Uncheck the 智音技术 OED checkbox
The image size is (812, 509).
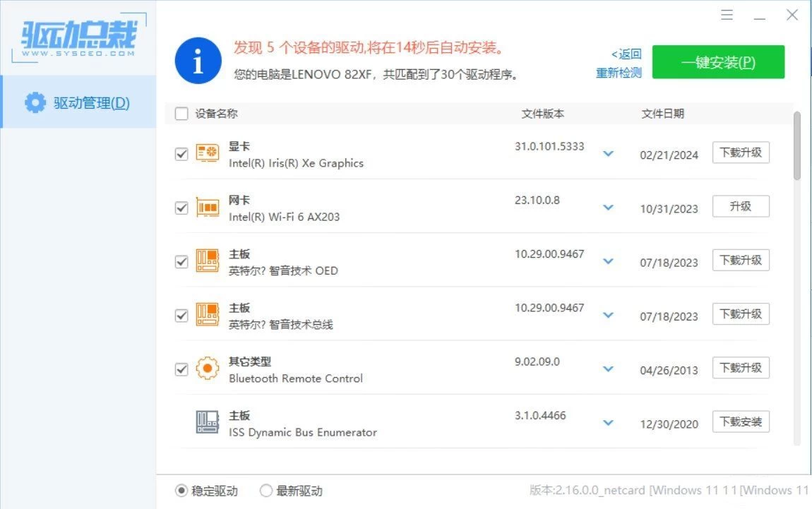181,261
